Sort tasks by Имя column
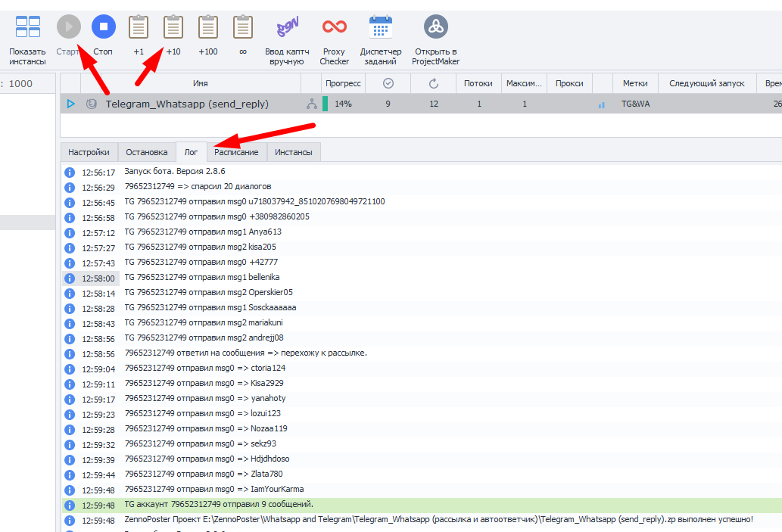Screen dimensions: 782x532 [x=201, y=83]
